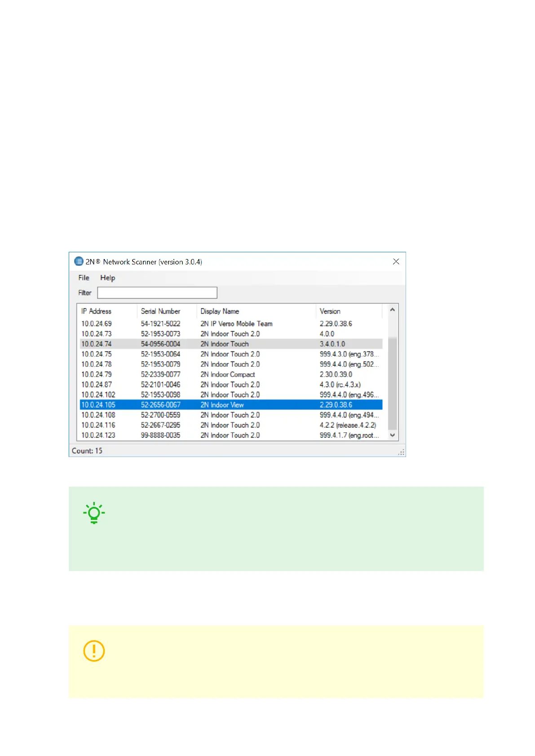Select device with serial 99-8888-0035
This screenshot has height=756, width=535.
click(x=160, y=435)
